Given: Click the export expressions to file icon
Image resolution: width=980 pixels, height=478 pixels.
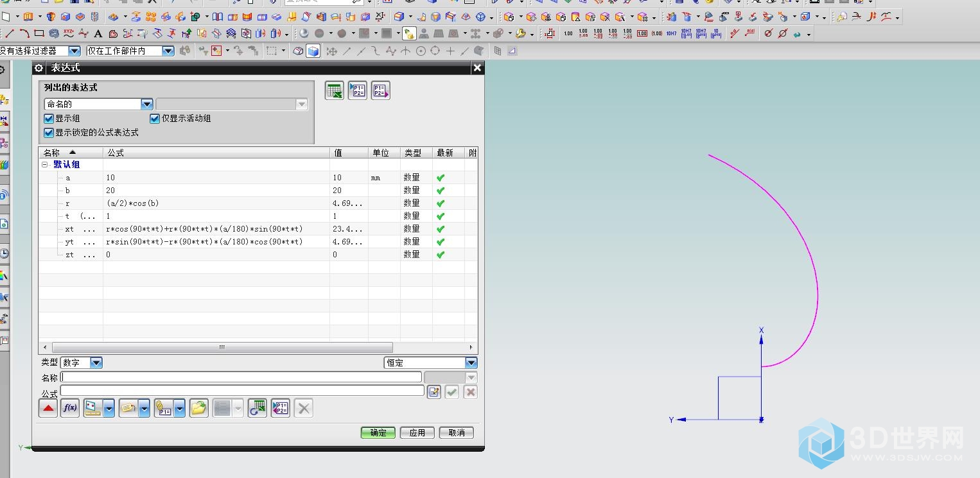Looking at the screenshot, I should click(x=381, y=91).
